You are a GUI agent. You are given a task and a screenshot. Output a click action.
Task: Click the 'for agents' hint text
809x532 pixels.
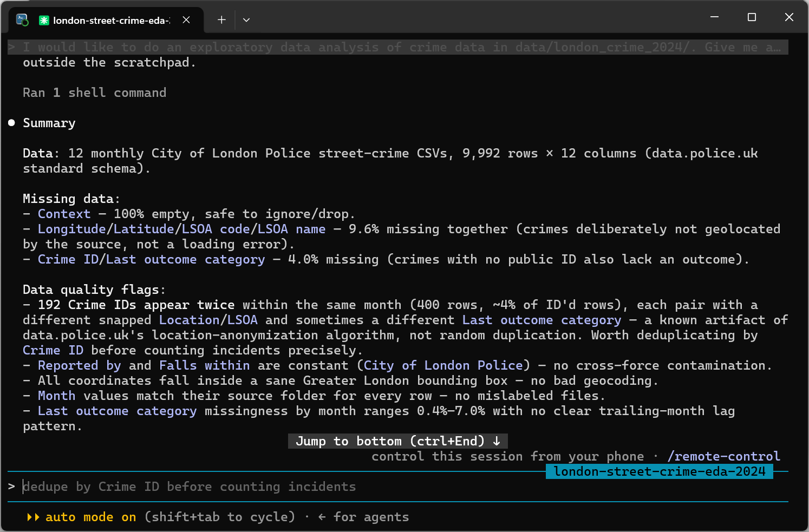[x=371, y=517]
